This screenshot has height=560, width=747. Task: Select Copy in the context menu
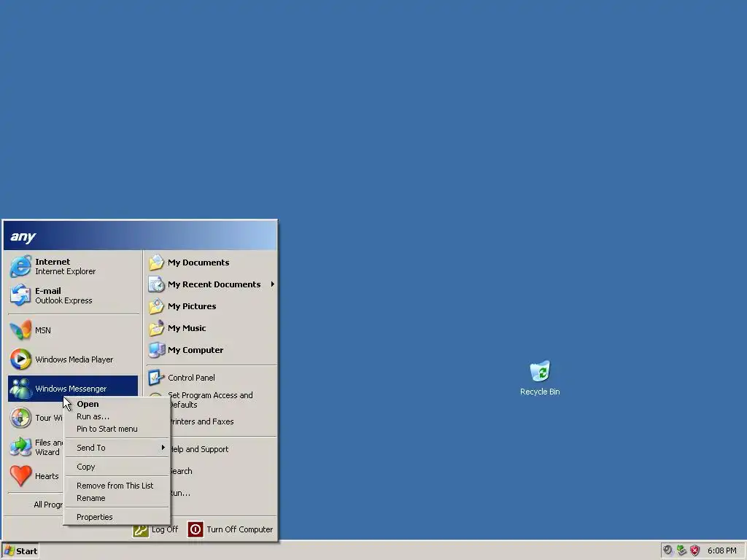click(x=117, y=467)
